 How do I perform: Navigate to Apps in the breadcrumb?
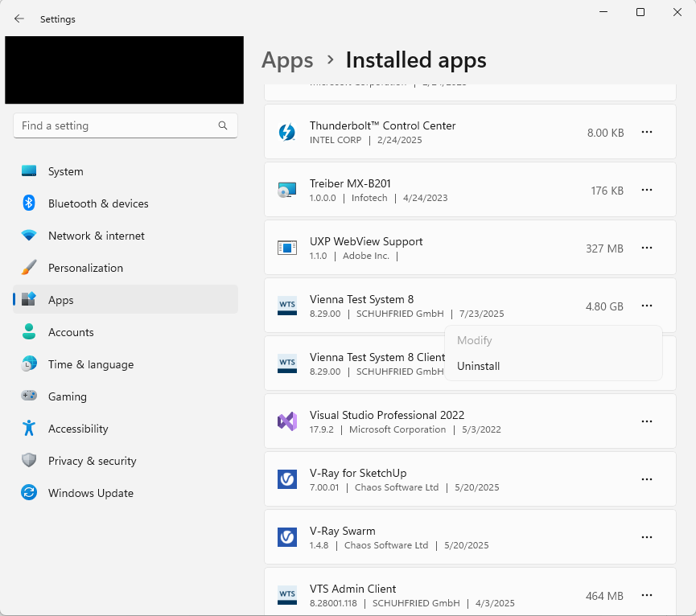coord(287,60)
